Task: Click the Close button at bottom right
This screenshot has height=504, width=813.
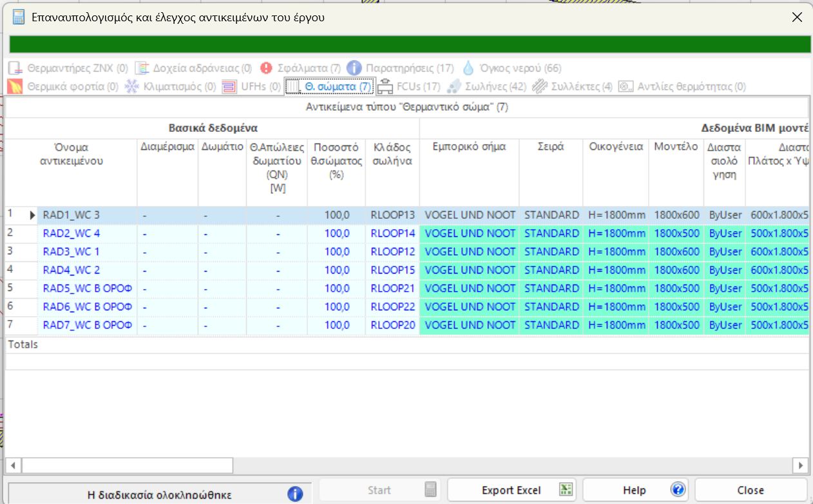Action: pos(751,490)
